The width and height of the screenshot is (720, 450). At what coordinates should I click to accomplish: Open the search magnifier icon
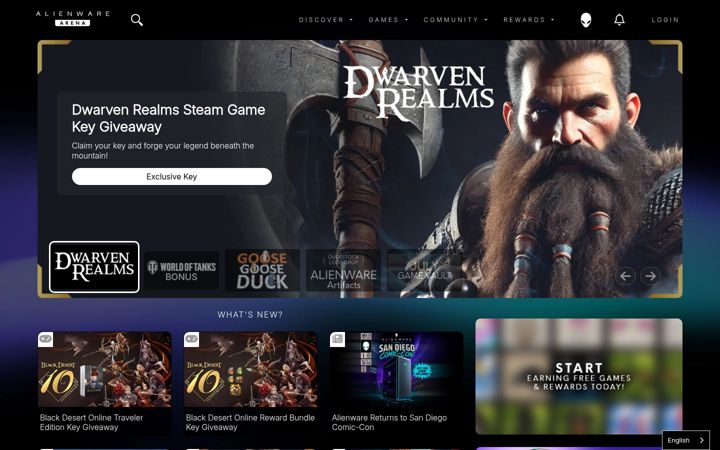click(x=136, y=20)
